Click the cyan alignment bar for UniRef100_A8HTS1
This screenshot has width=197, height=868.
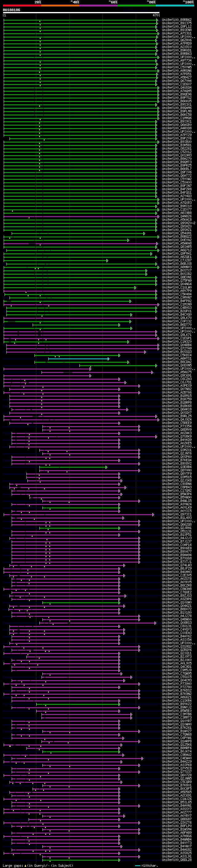click(78, 359)
